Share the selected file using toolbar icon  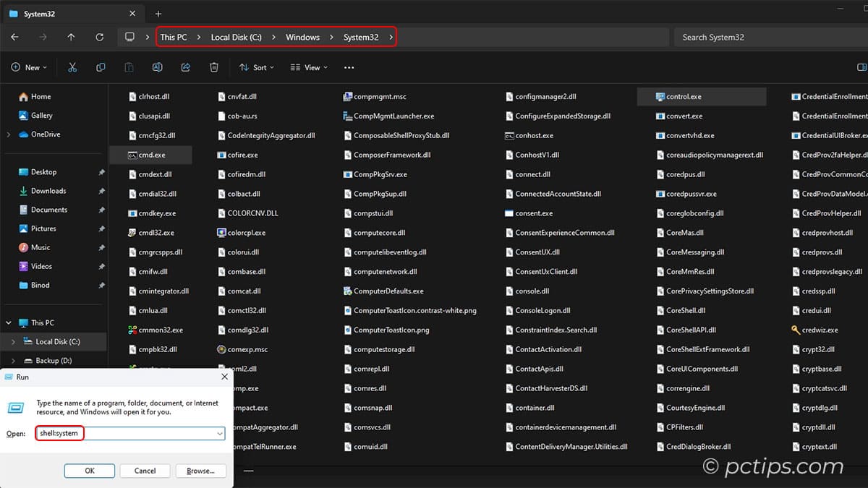click(x=185, y=67)
